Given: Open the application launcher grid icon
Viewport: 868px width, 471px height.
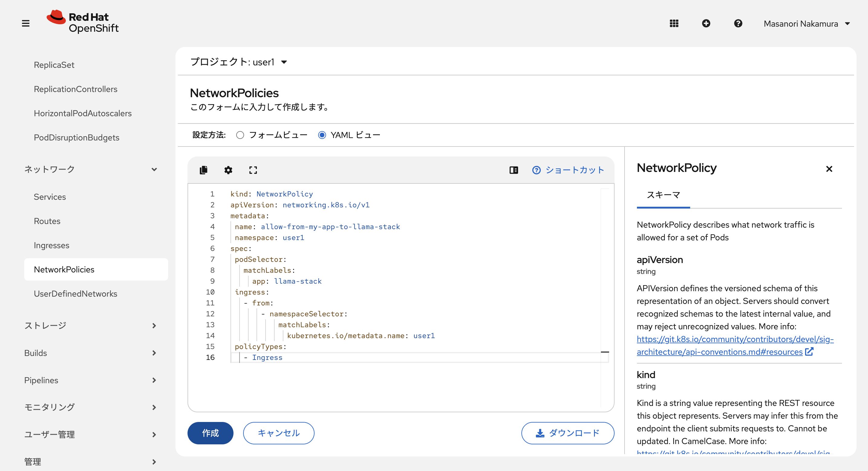Looking at the screenshot, I should coord(674,23).
